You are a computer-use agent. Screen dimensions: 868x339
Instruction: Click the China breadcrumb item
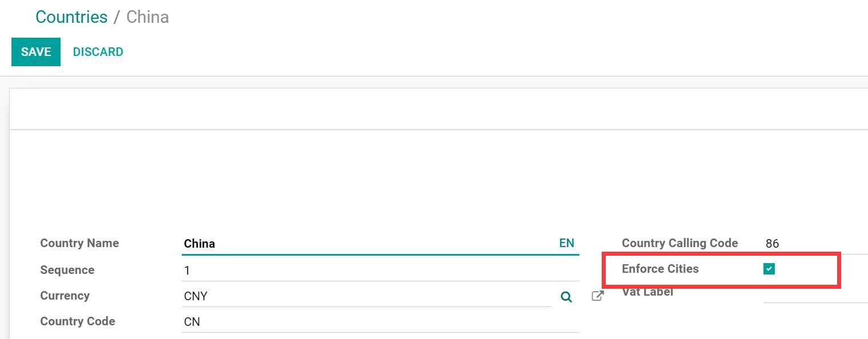tap(147, 17)
